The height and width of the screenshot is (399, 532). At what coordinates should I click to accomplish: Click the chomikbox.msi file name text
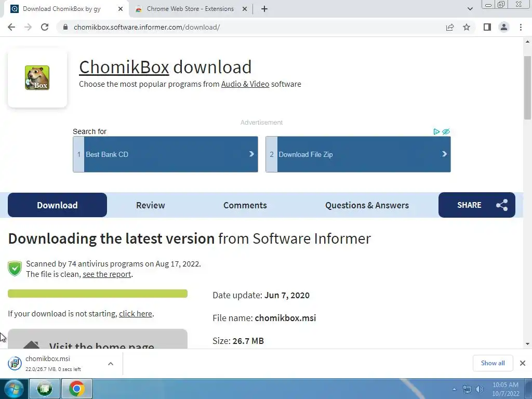(285, 318)
